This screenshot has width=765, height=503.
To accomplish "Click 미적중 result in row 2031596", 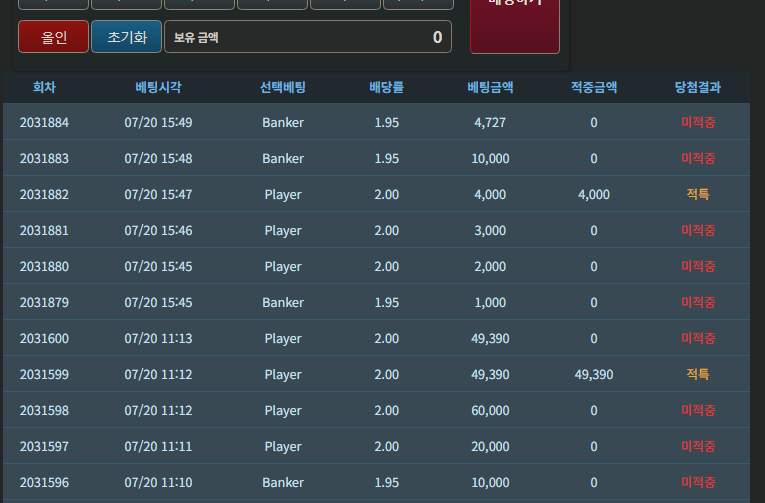I will click(x=698, y=482).
